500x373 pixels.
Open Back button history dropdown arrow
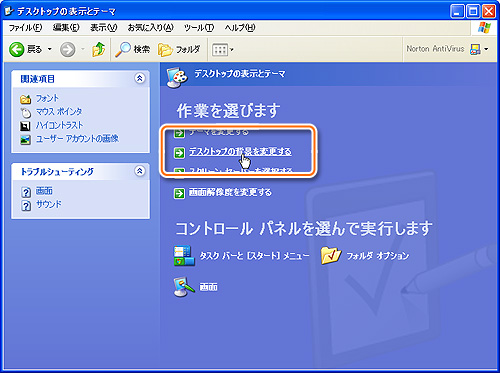50,49
